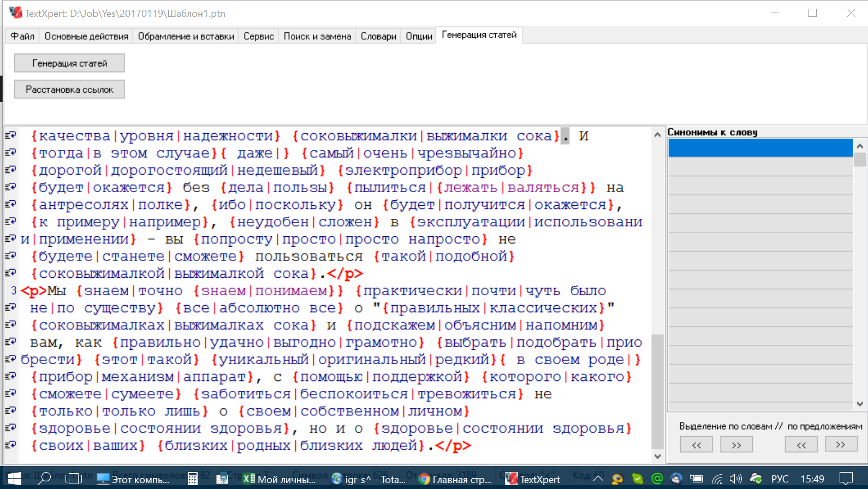This screenshot has width=868, height=489.
Task: Select the Словари tab
Action: (x=378, y=36)
